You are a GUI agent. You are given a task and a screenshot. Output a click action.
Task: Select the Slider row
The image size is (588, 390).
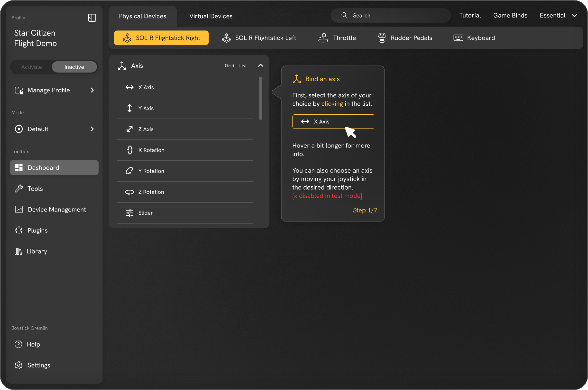(x=185, y=213)
